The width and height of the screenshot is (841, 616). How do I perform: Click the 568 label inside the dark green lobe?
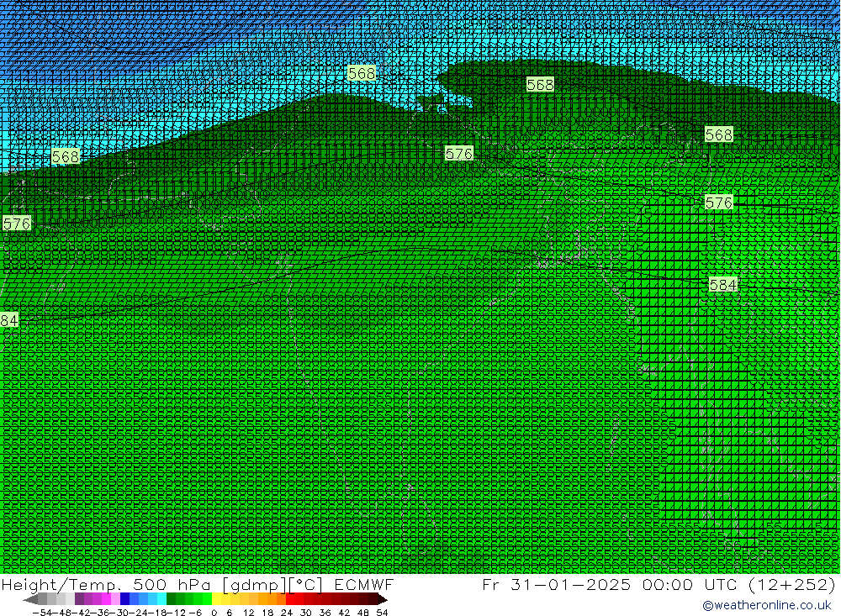point(540,85)
